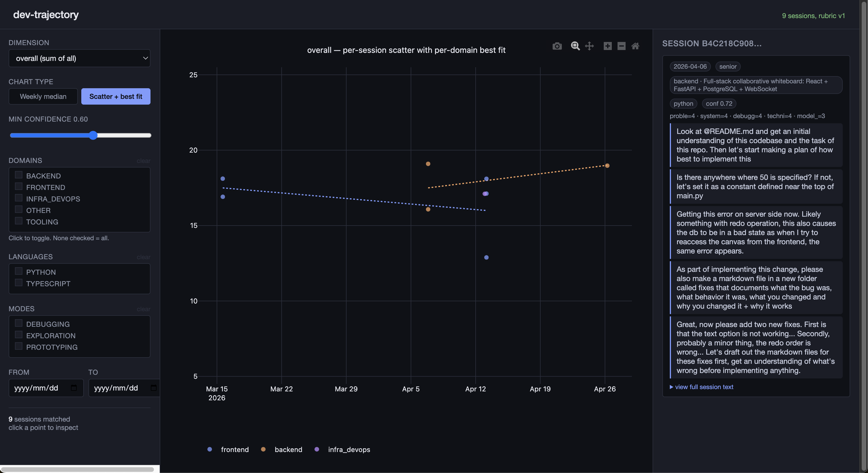Select the backend point near score 16 on Apr 6
Image resolution: width=868 pixels, height=473 pixels.
click(x=428, y=209)
